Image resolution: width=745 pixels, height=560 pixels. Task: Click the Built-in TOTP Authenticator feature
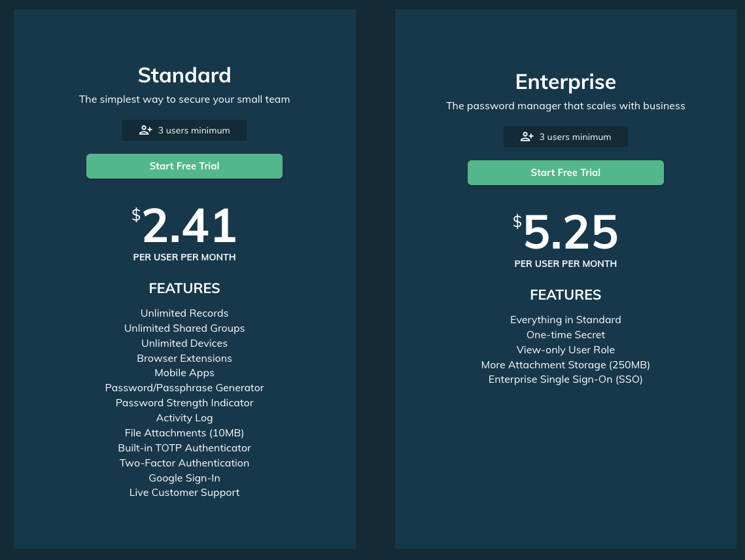coord(184,448)
